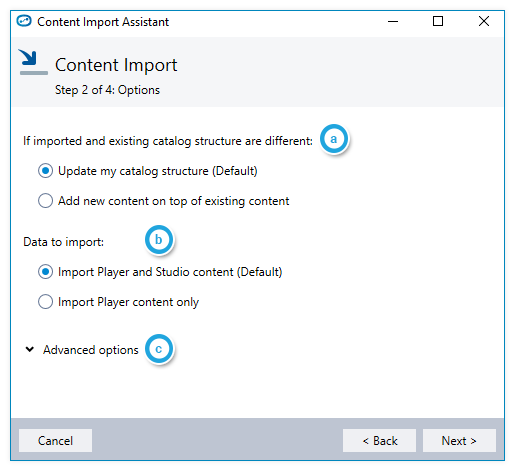The image size is (515, 471).
Task: Minimize the Content Import Assistant window
Action: point(393,22)
